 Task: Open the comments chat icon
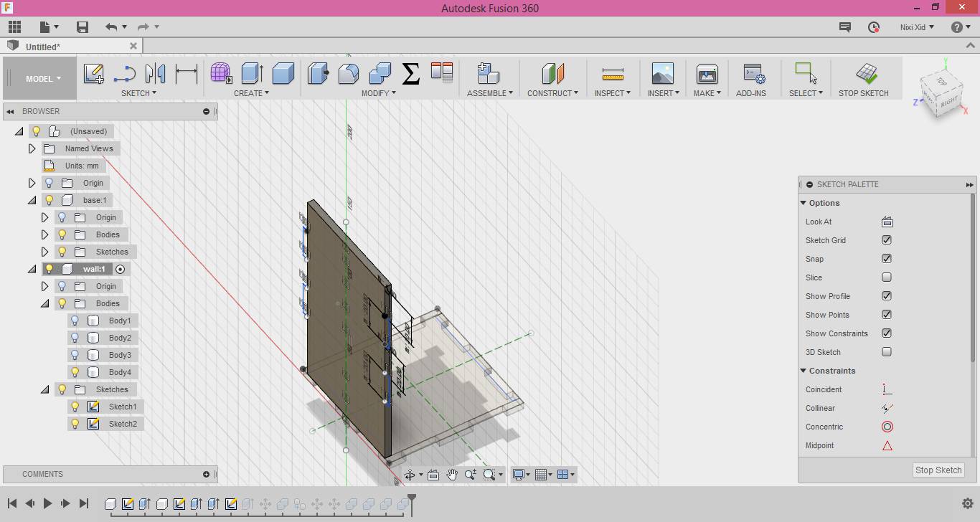coord(845,27)
